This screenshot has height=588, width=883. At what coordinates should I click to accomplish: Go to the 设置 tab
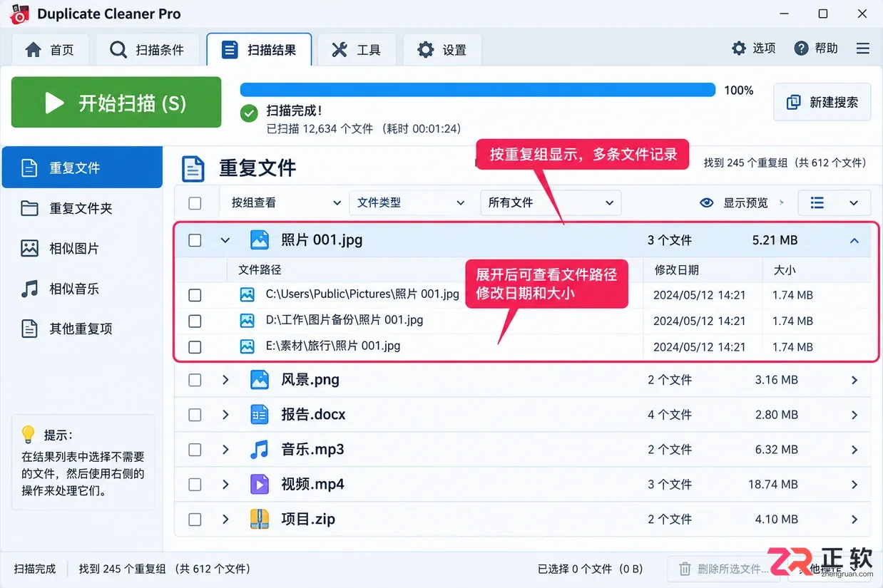(441, 50)
